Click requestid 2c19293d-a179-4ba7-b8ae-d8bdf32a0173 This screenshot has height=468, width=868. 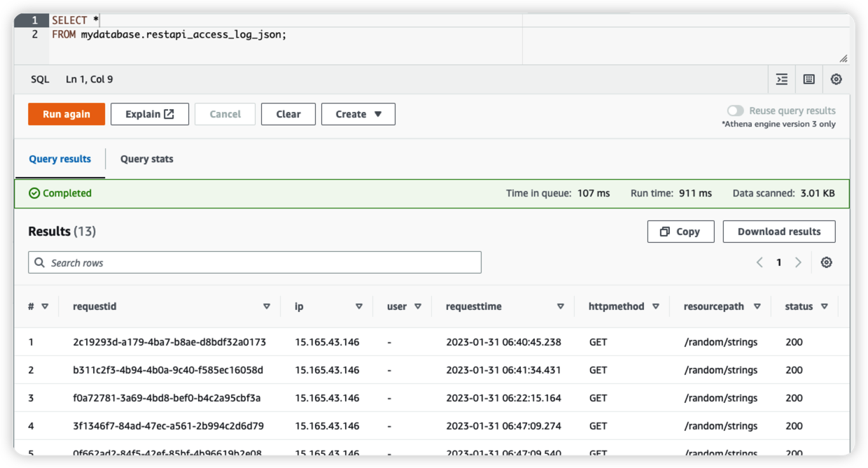(169, 342)
